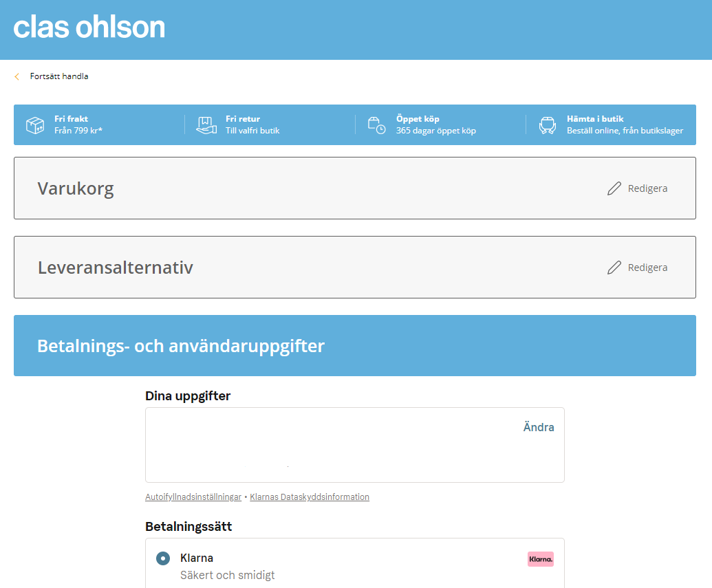Click Redigera text in Varukorg row

click(x=647, y=188)
